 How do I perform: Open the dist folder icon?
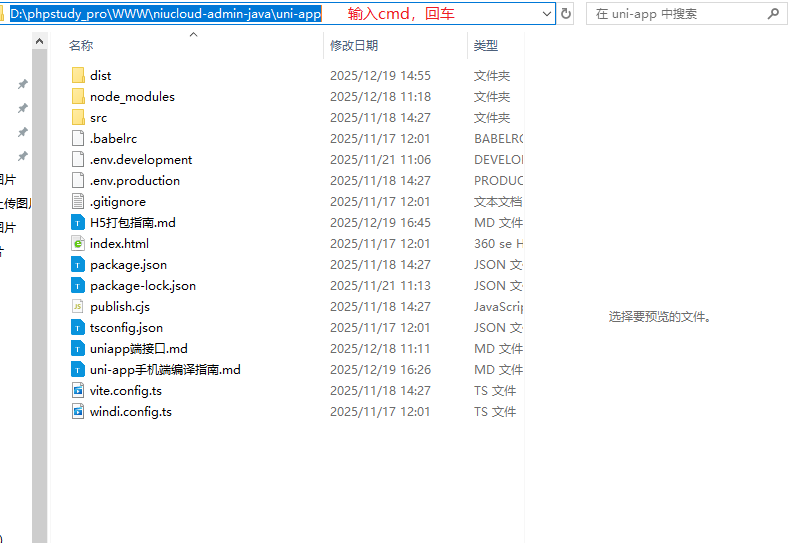tap(78, 76)
